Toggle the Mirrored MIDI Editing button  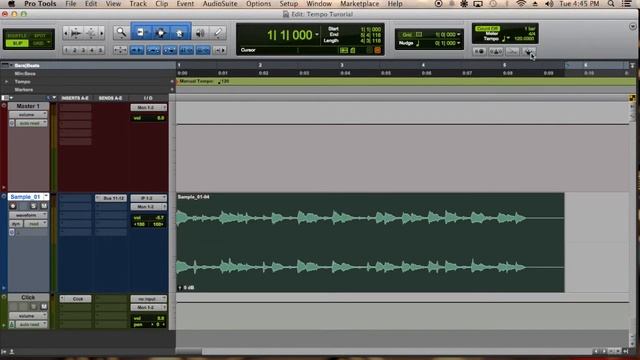tap(203, 50)
